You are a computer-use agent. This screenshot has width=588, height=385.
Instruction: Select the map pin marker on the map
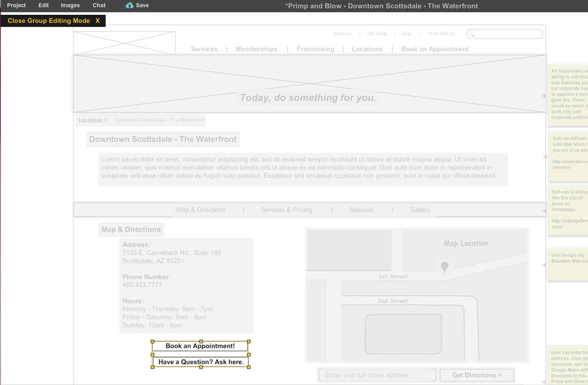point(443,266)
